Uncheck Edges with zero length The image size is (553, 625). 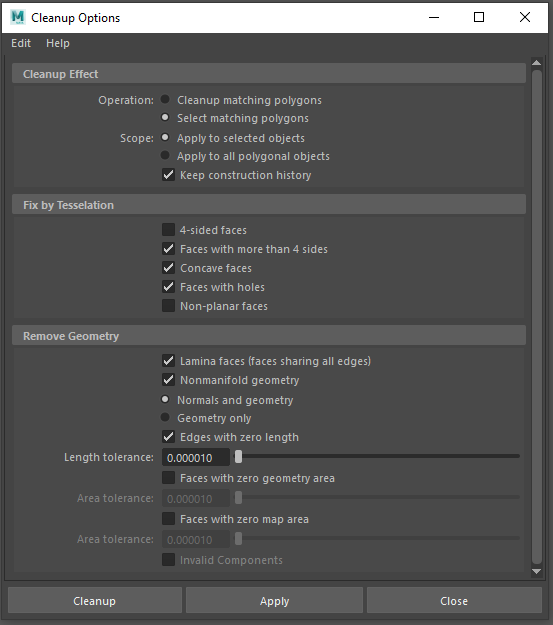point(168,437)
